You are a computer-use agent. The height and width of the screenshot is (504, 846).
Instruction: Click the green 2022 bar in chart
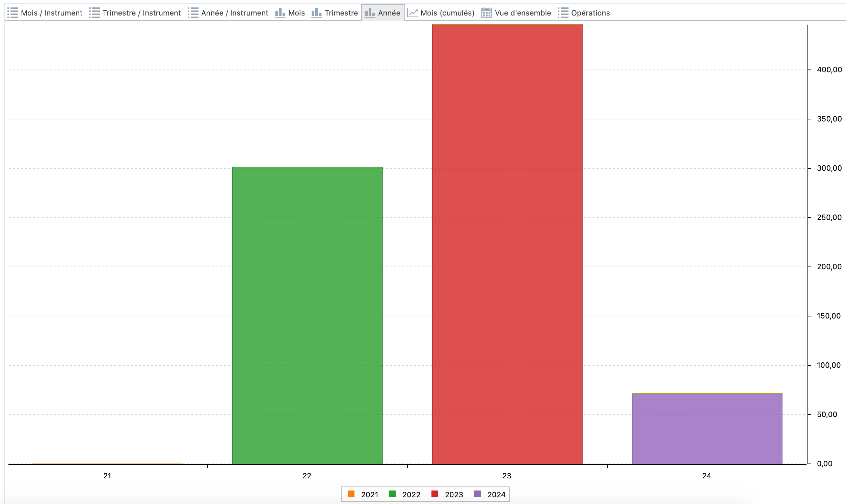[307, 316]
